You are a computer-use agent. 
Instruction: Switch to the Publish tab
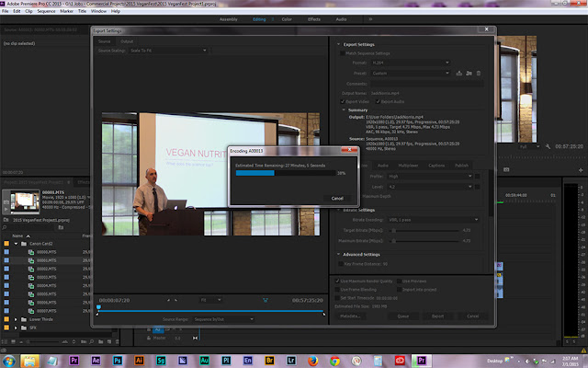[x=461, y=166]
